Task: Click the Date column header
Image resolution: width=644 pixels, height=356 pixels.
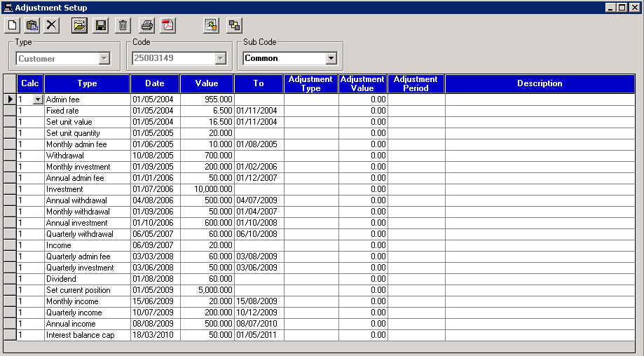Action: pos(155,83)
